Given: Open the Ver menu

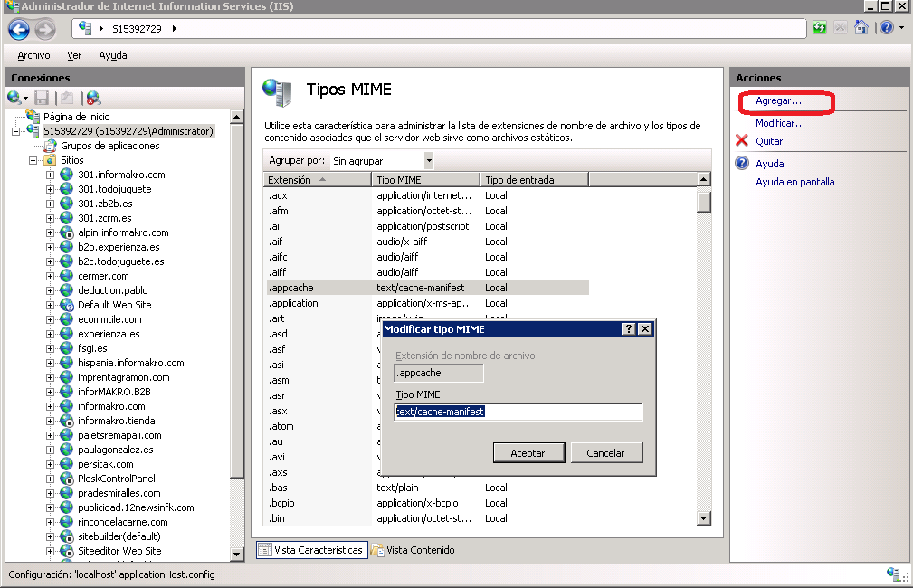Looking at the screenshot, I should pos(74,55).
